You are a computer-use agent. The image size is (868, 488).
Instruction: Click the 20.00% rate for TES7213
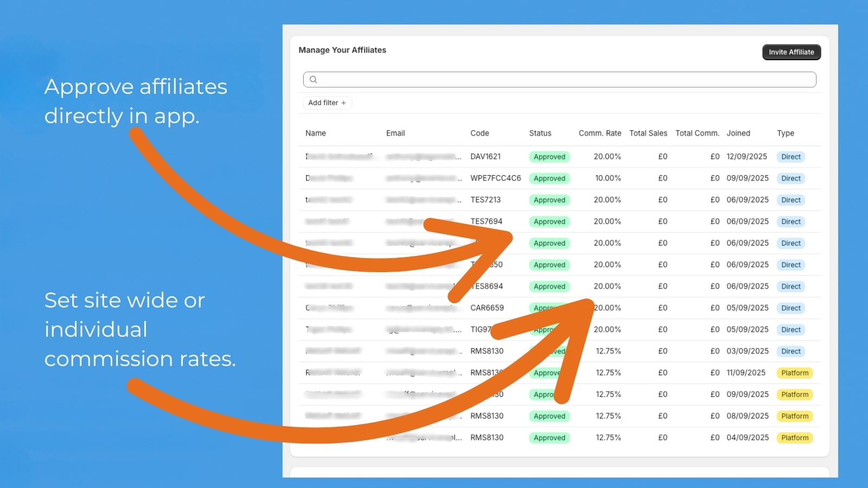[x=608, y=200]
